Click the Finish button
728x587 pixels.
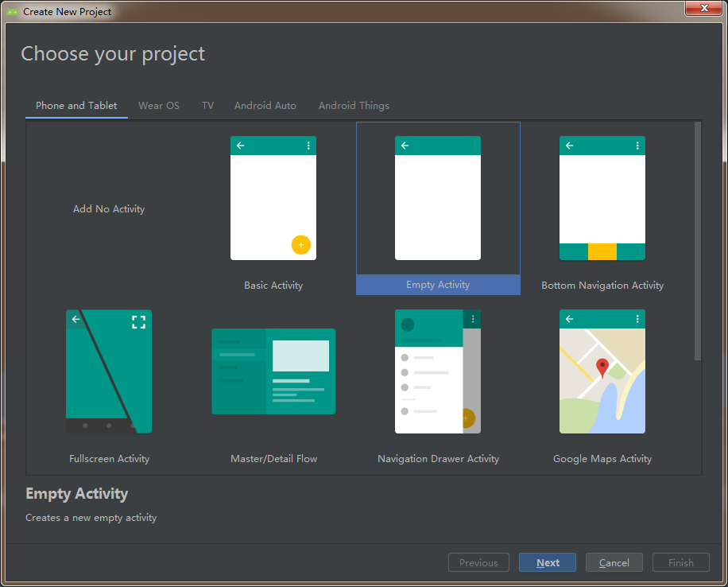point(680,562)
